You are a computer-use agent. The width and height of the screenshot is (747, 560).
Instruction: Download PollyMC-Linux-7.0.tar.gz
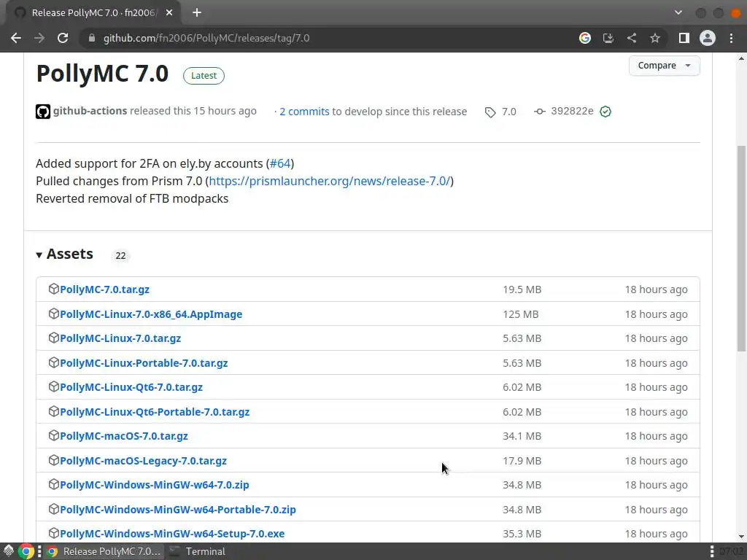[120, 338]
